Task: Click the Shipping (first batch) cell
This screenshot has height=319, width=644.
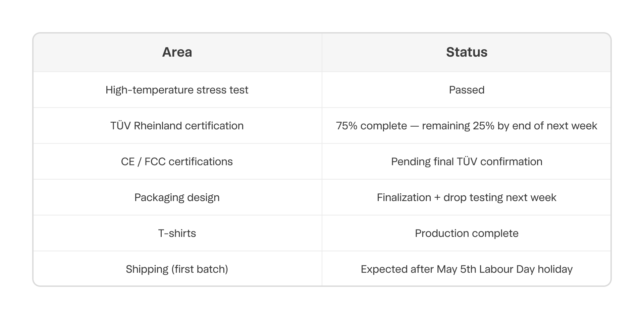Action: click(177, 269)
